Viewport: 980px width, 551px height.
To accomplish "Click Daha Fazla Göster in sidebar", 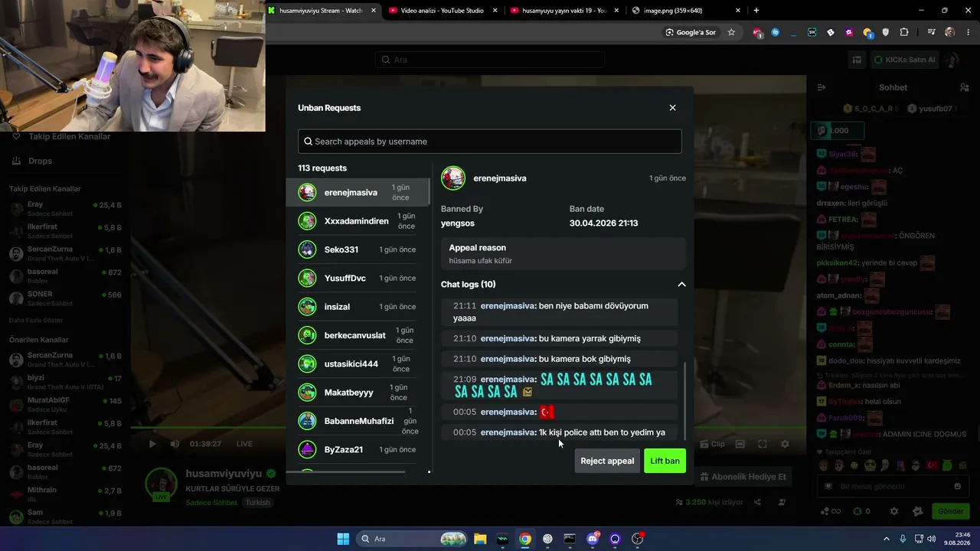I will (36, 320).
